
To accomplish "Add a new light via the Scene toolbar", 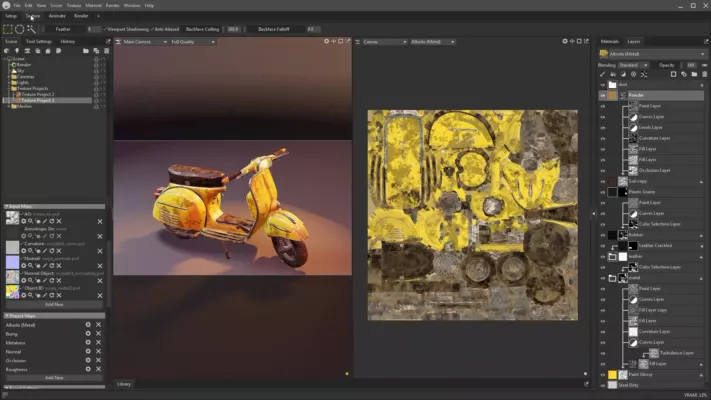I will tap(17, 51).
